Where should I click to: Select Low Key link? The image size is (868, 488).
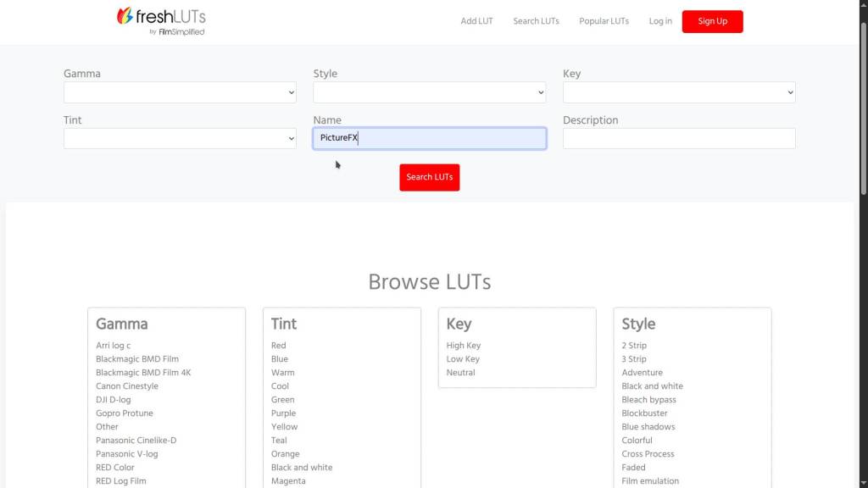point(463,359)
